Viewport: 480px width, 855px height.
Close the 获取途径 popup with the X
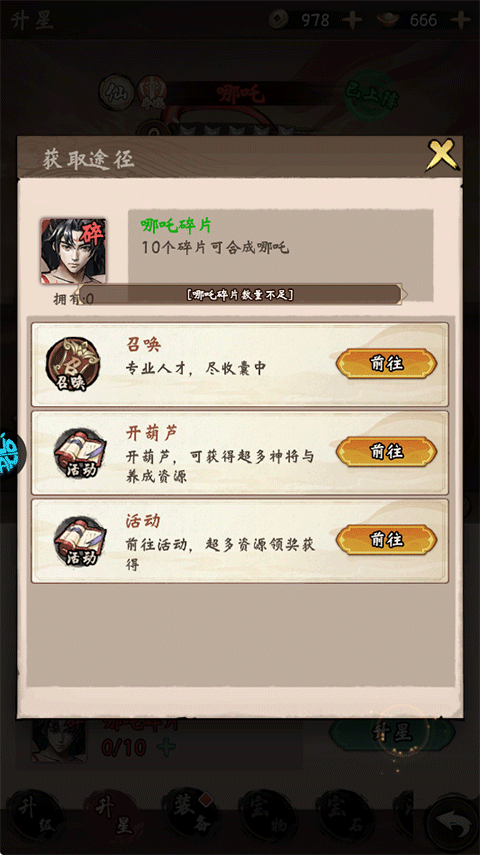441,155
